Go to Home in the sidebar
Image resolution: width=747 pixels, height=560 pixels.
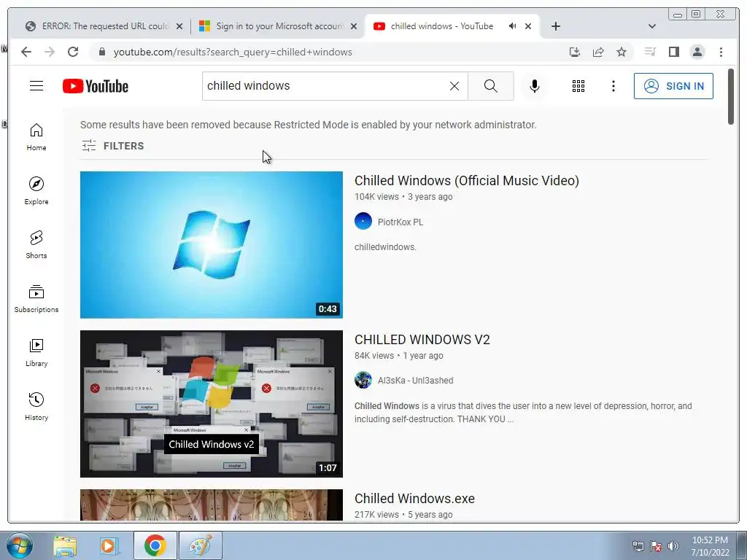point(36,137)
